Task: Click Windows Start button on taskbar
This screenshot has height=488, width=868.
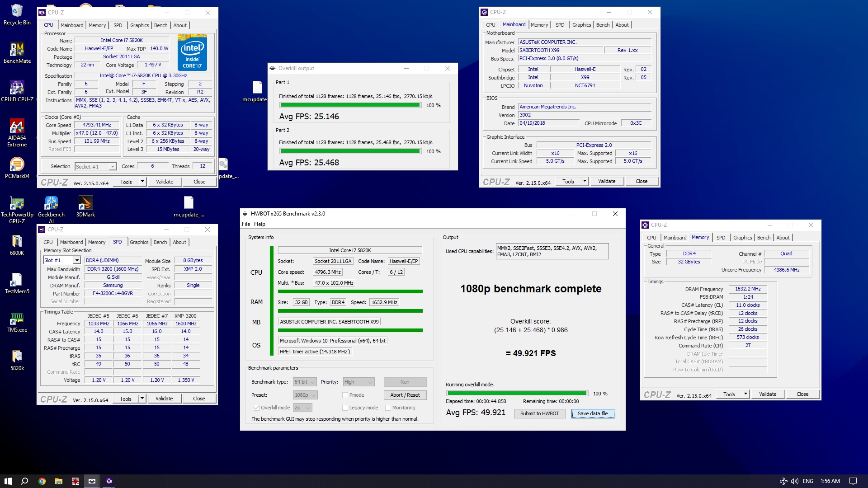Action: [8, 481]
